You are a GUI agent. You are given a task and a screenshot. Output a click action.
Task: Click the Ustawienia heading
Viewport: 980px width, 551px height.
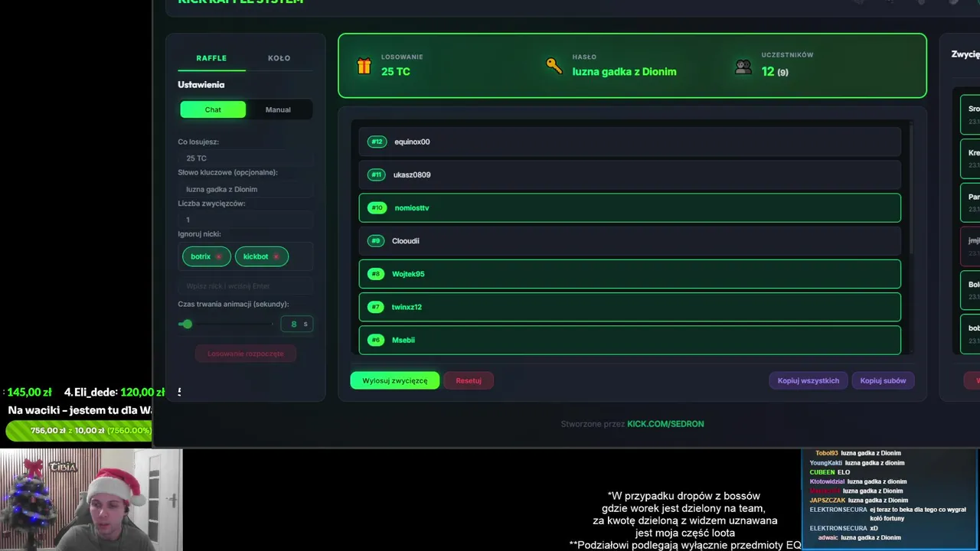click(201, 85)
